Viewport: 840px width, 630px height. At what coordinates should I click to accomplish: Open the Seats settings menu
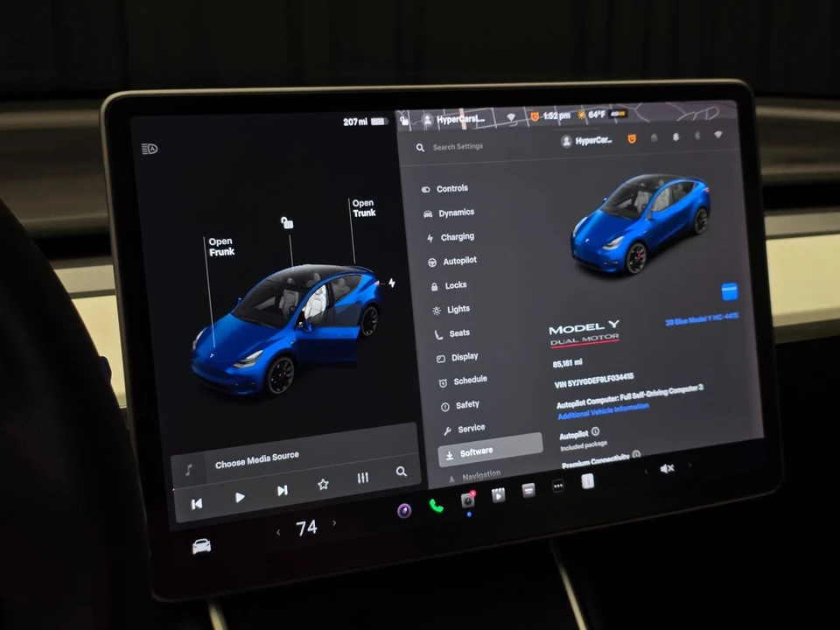tap(452, 333)
